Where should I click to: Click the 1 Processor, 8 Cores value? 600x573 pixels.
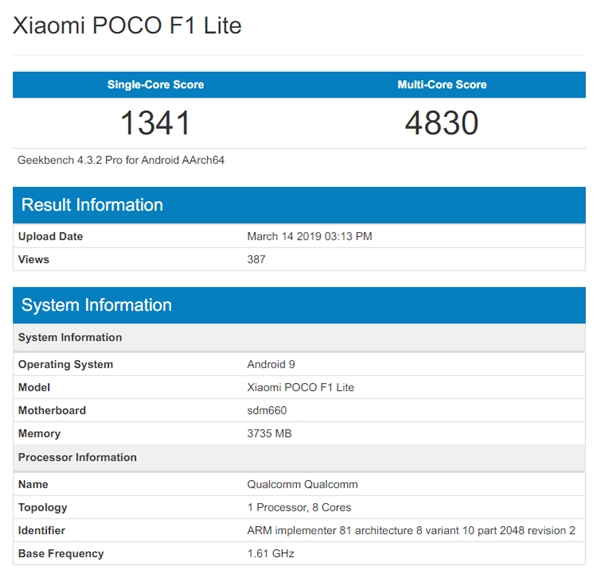coord(299,507)
